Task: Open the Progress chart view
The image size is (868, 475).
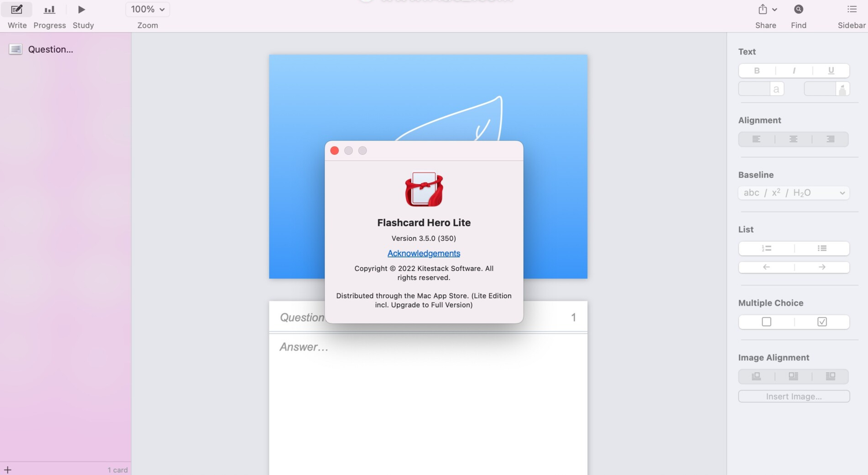Action: tap(49, 9)
